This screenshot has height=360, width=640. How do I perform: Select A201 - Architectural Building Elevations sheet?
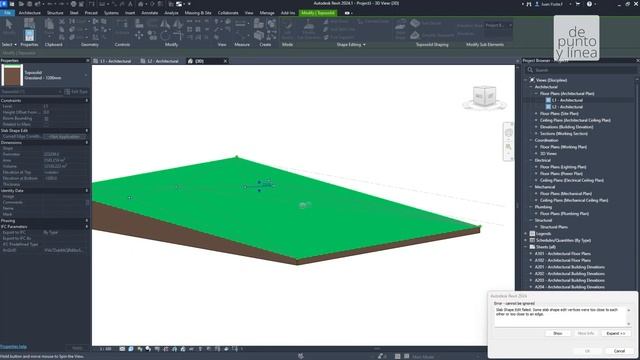(x=570, y=267)
